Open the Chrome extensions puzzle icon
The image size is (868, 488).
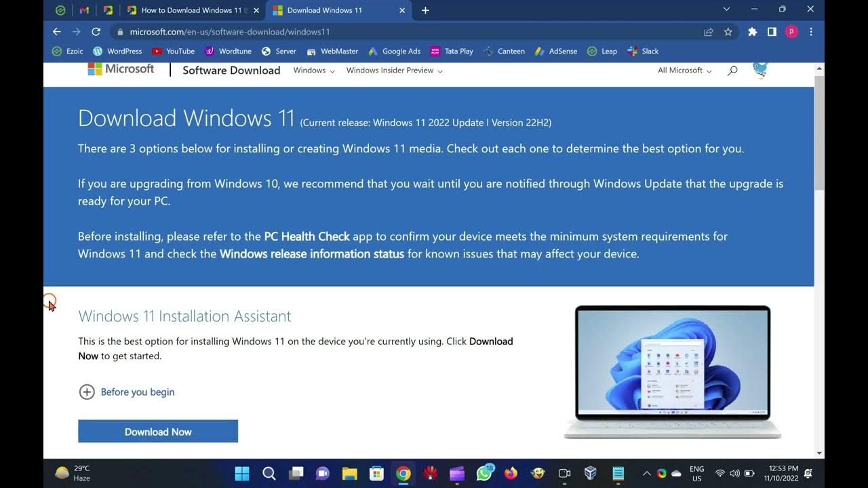click(752, 32)
